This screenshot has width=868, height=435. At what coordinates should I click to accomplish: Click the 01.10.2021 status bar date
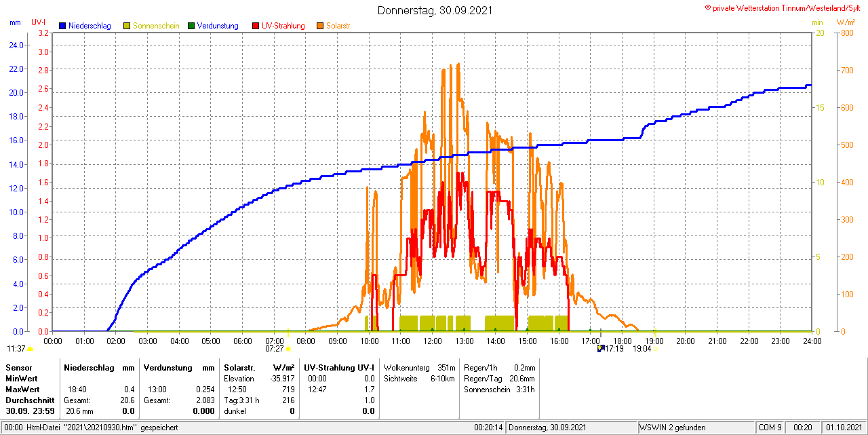tap(843, 428)
